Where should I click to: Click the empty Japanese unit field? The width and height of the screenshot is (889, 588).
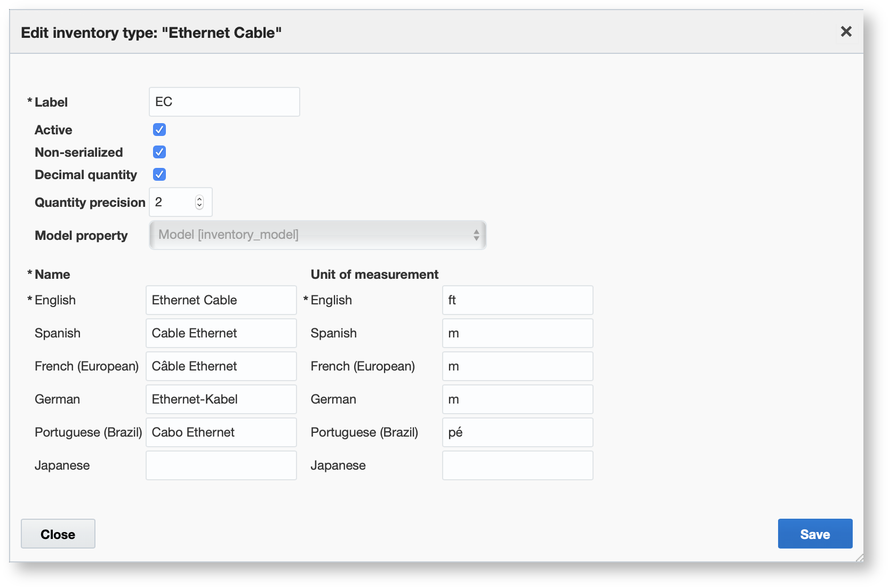tap(517, 465)
